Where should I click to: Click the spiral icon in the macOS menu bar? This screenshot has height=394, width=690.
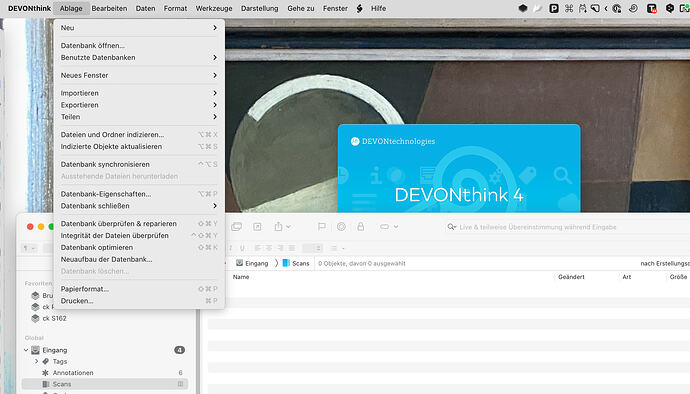coord(633,8)
